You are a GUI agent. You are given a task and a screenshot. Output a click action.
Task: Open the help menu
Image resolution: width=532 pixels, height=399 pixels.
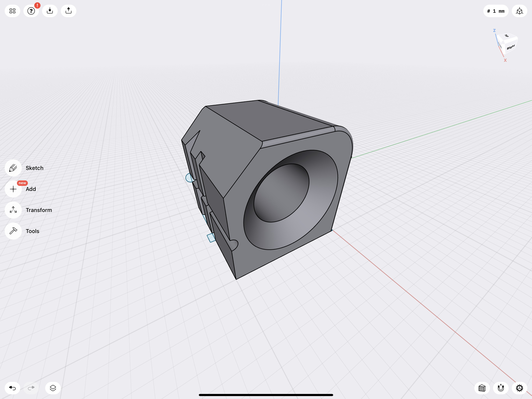(31, 11)
